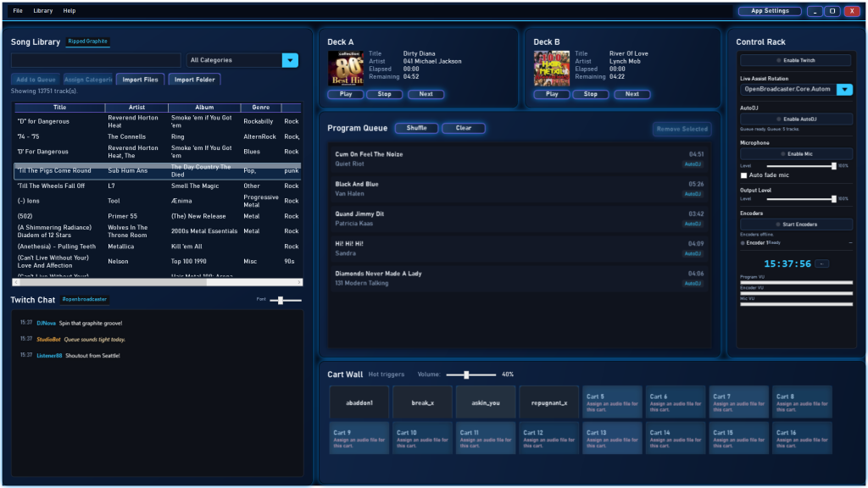Trigger the abaddon1 cart pad

coord(359,402)
